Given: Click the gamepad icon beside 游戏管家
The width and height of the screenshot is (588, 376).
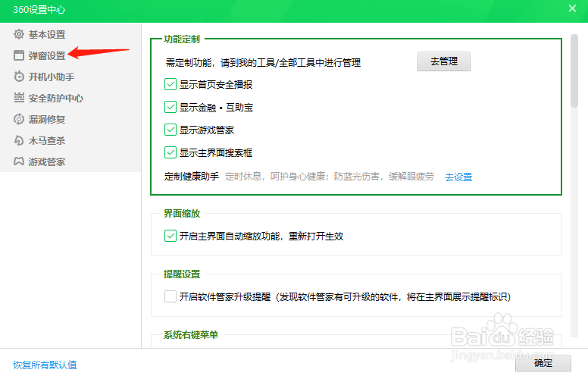Looking at the screenshot, I should click(x=19, y=161).
